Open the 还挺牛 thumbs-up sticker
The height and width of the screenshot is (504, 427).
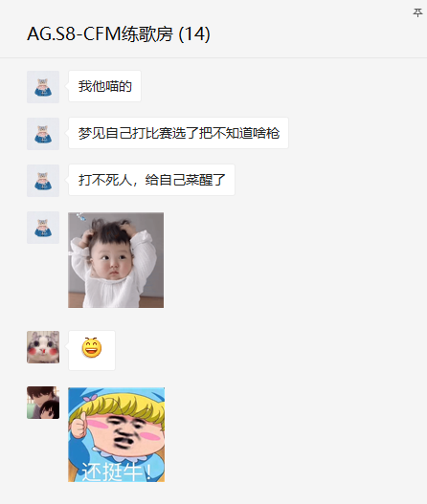pyautogui.click(x=116, y=434)
